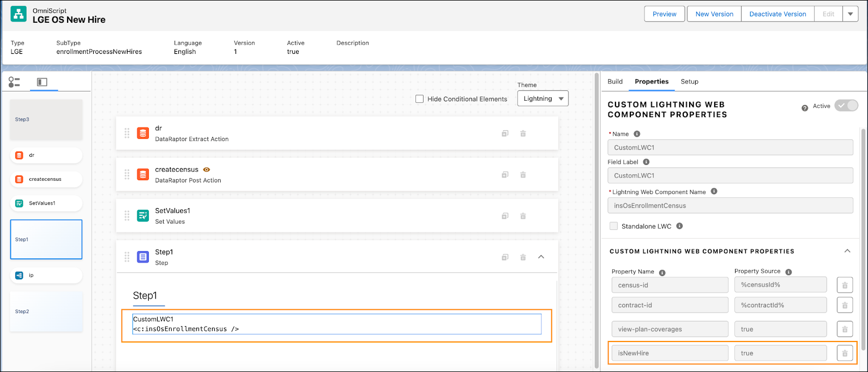
Task: Open the more actions dropdown beside Edit
Action: [851, 14]
